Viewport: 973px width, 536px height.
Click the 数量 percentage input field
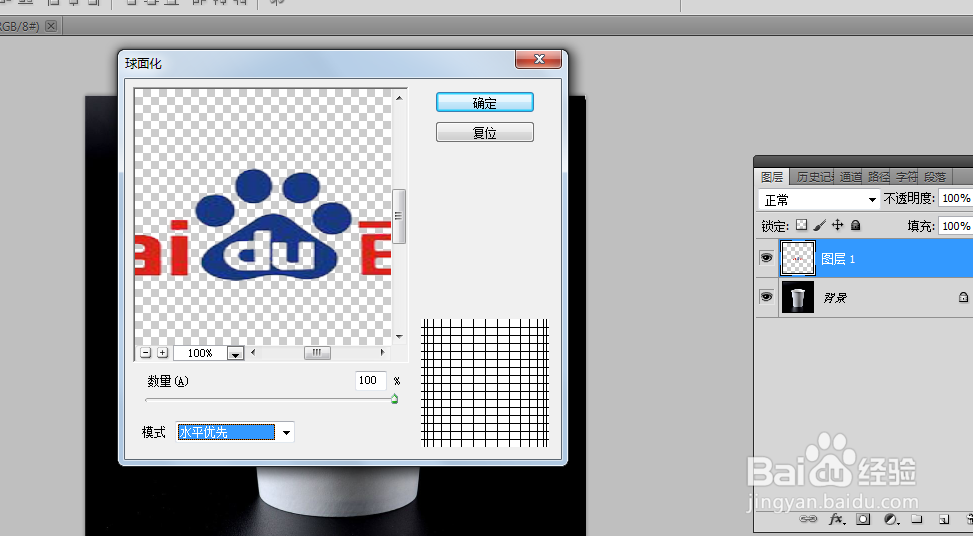point(370,380)
